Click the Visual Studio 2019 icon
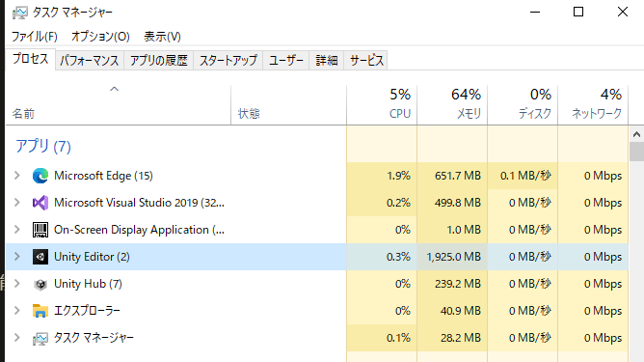The height and width of the screenshot is (362, 644). pos(40,203)
